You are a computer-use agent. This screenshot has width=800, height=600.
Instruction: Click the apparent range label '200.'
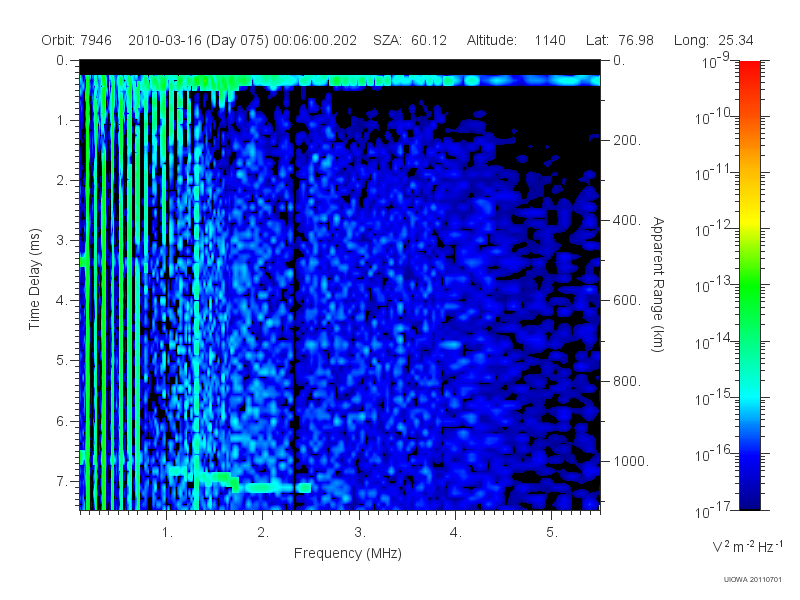(x=627, y=140)
